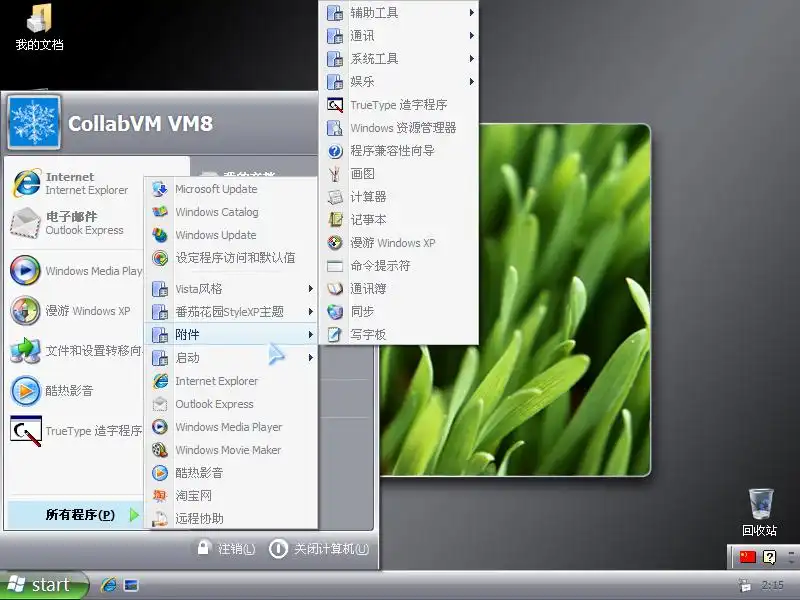Click the 关闭计算机(U) shutdown button
Image resolution: width=800 pixels, height=600 pixels.
tap(318, 549)
